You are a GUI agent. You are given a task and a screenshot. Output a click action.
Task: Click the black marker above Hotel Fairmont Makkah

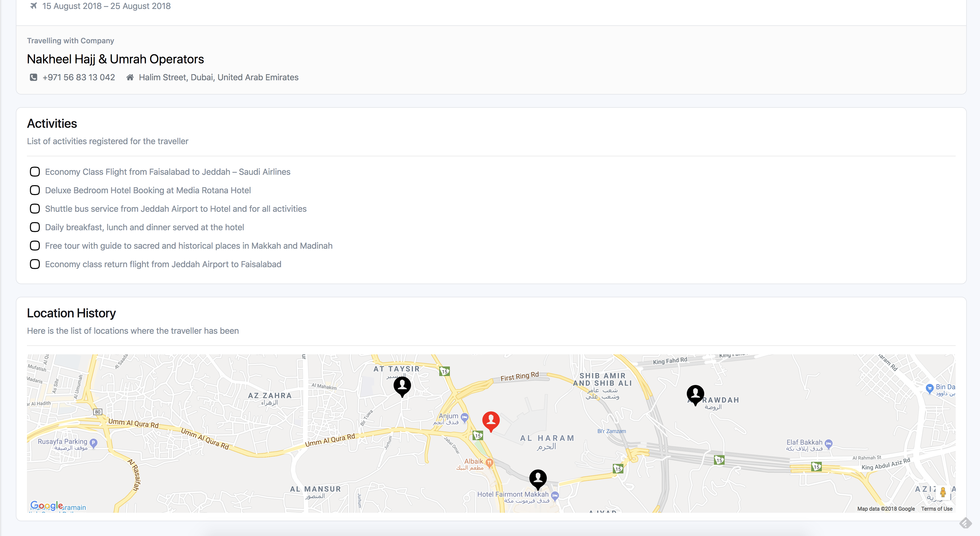tap(538, 478)
